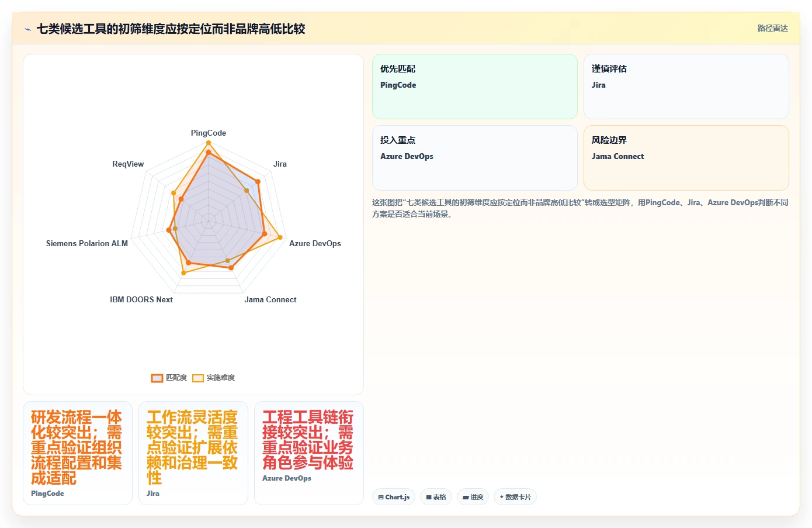
Task: Click the Azure DevOps yellow data point
Action: pos(280,237)
